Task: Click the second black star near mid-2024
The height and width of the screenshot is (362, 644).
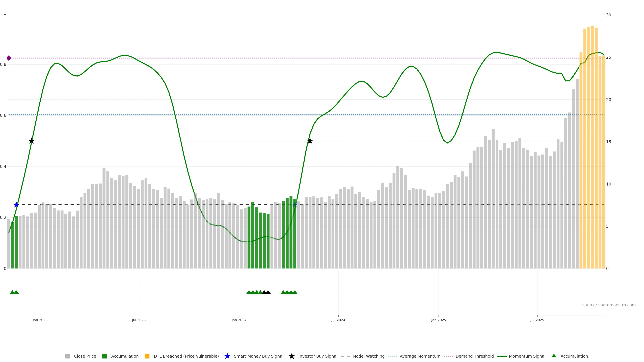Action: pos(310,141)
